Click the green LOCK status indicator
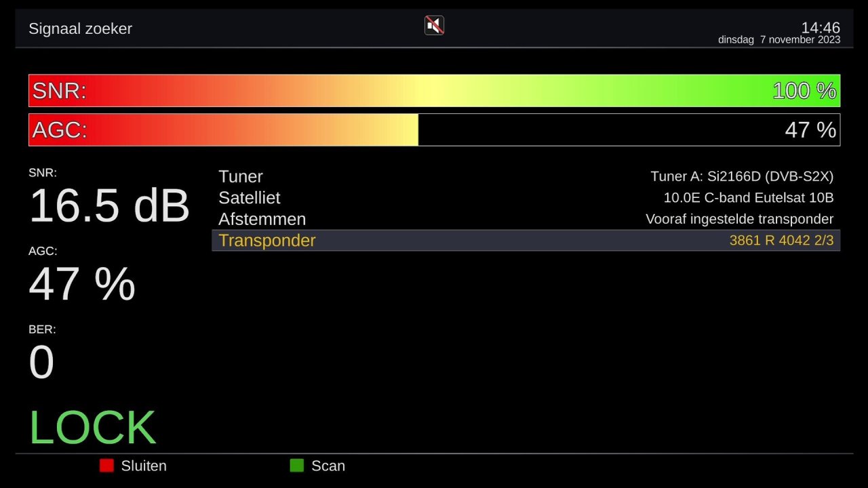Image resolution: width=868 pixels, height=488 pixels. [x=92, y=428]
